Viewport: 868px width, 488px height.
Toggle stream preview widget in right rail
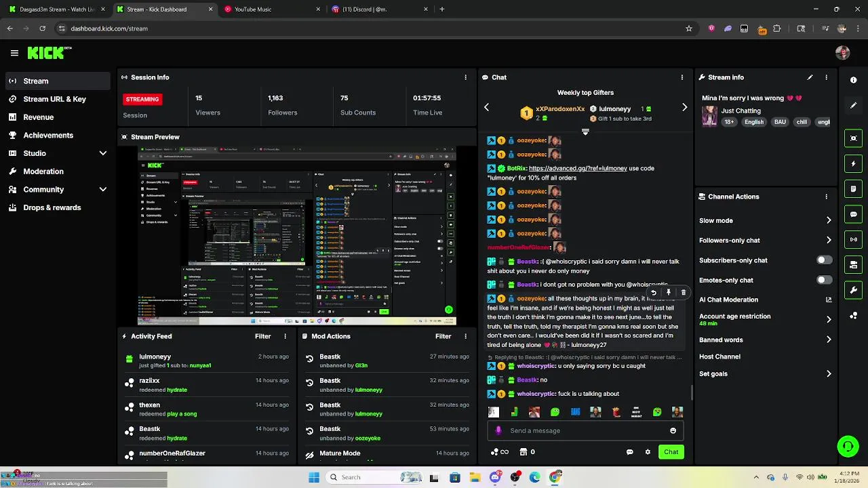[x=854, y=138]
